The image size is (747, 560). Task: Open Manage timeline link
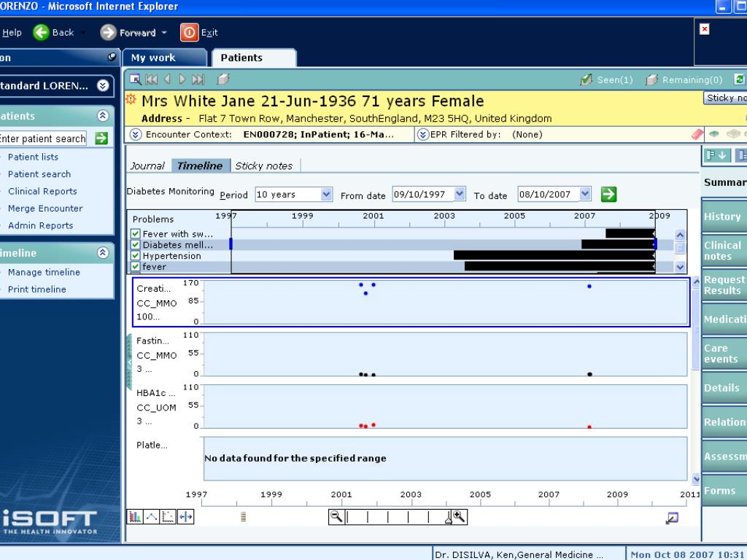(x=44, y=272)
